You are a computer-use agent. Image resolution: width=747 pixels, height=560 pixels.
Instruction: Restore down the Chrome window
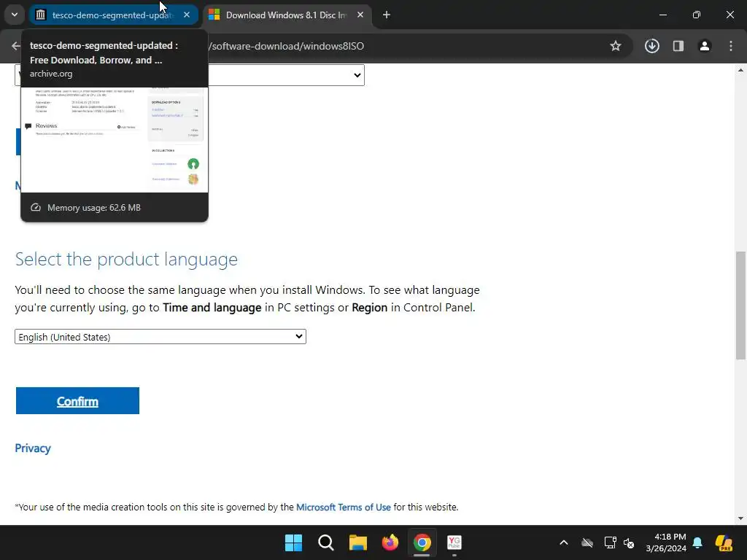(x=697, y=15)
